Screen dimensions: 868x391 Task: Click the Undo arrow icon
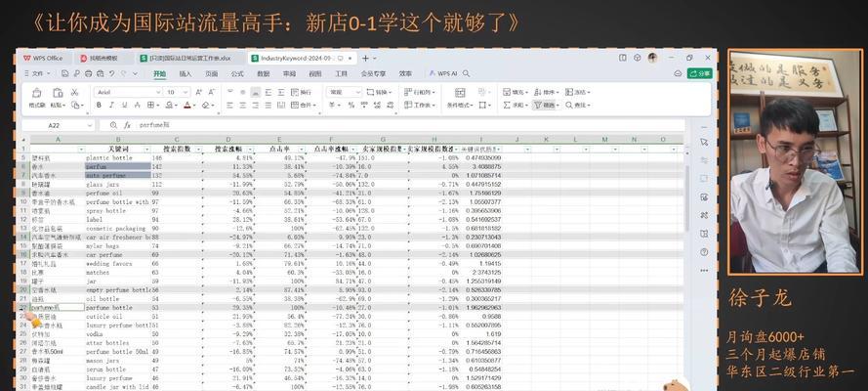click(x=112, y=73)
